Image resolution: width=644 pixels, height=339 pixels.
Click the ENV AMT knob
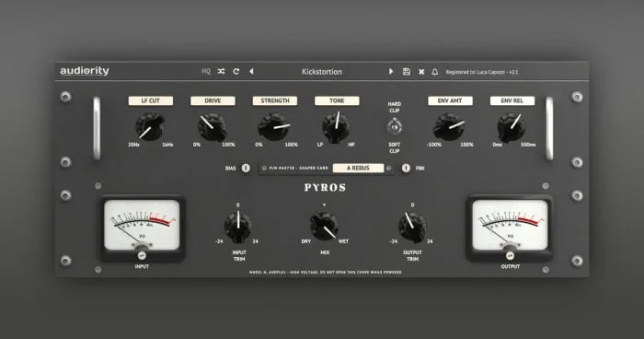(x=449, y=127)
